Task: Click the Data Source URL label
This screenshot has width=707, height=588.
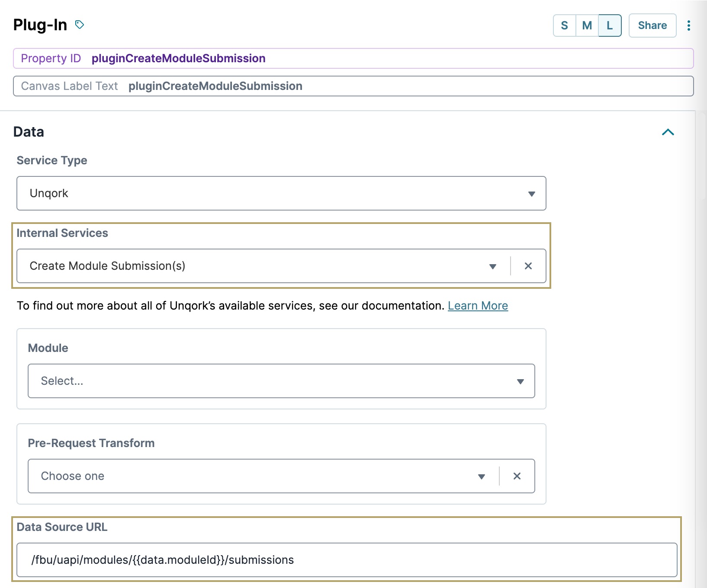Action: coord(62,527)
